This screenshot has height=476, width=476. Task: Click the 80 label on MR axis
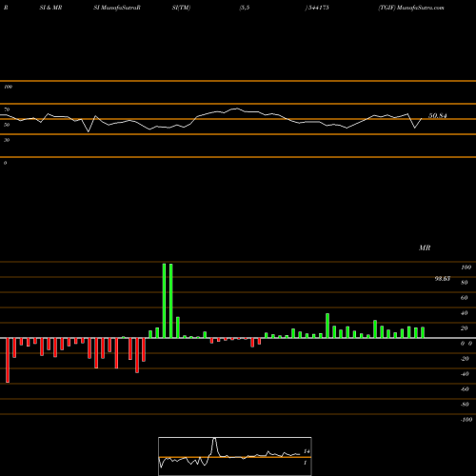tap(465, 283)
